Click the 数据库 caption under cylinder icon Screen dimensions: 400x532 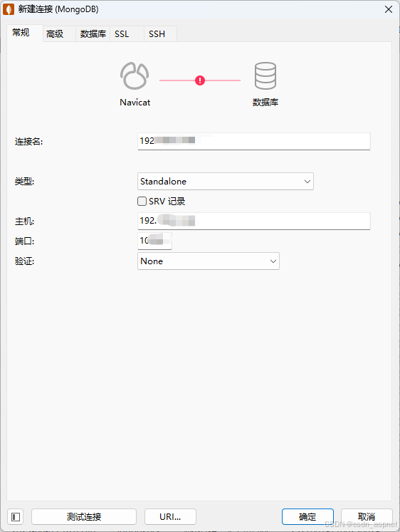[265, 102]
